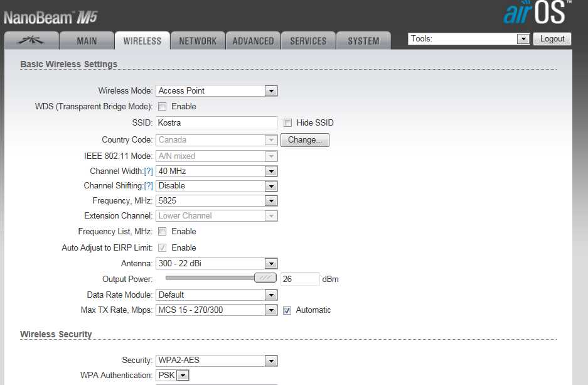Click the Basic Wireless Settings heading
Viewport: 588px width, 385px height.
68,64
